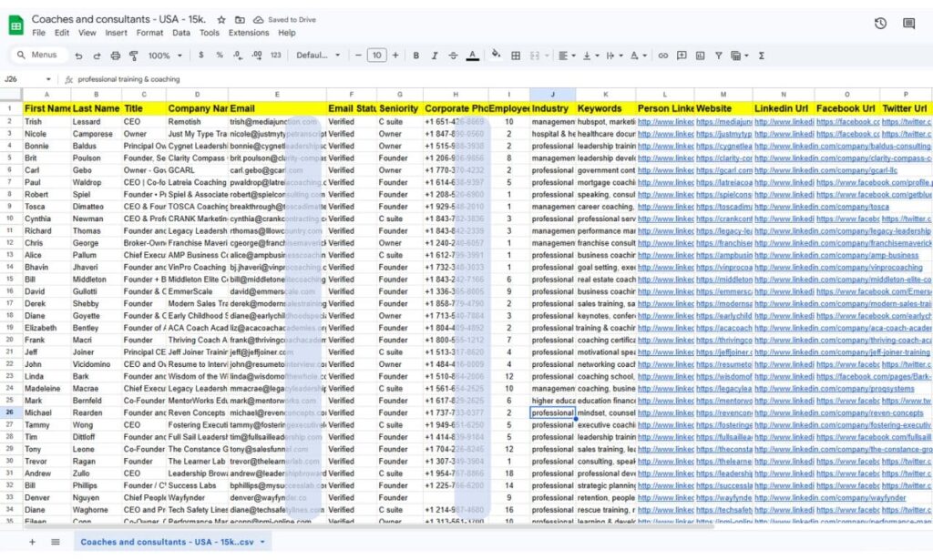Format as currency dollar button
933x560 pixels.
pos(201,56)
